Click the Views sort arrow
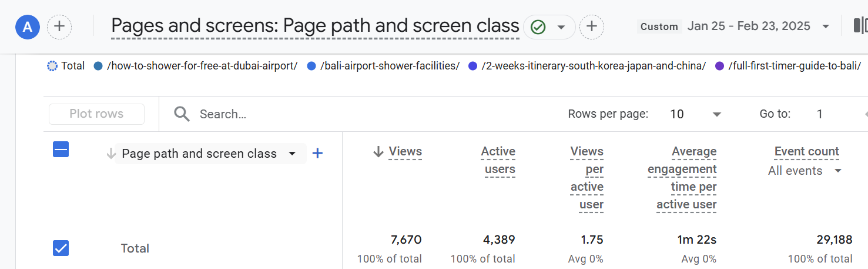The width and height of the screenshot is (868, 269). pos(378,152)
